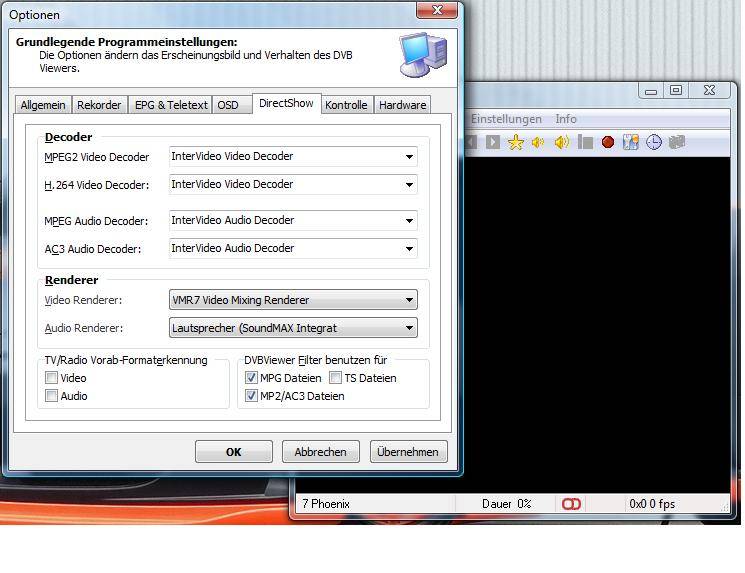Switch to the Rekorder tab

pyautogui.click(x=99, y=105)
